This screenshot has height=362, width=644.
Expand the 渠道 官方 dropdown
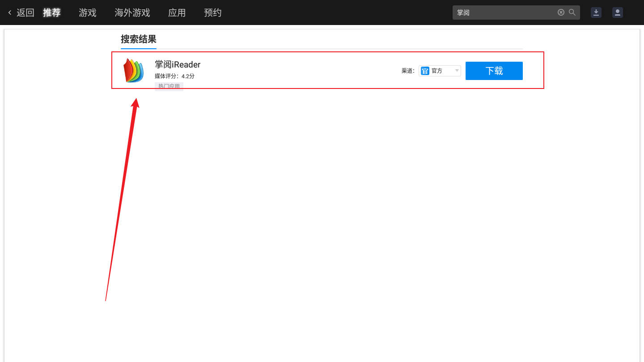[x=440, y=71]
